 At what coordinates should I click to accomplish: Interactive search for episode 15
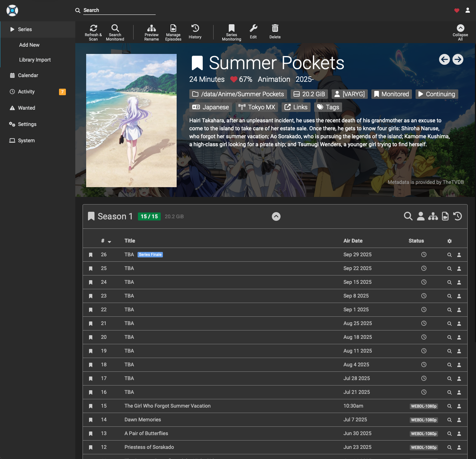(x=459, y=406)
